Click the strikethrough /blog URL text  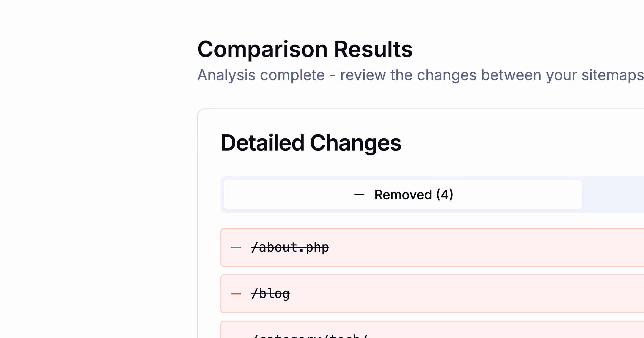[270, 294]
